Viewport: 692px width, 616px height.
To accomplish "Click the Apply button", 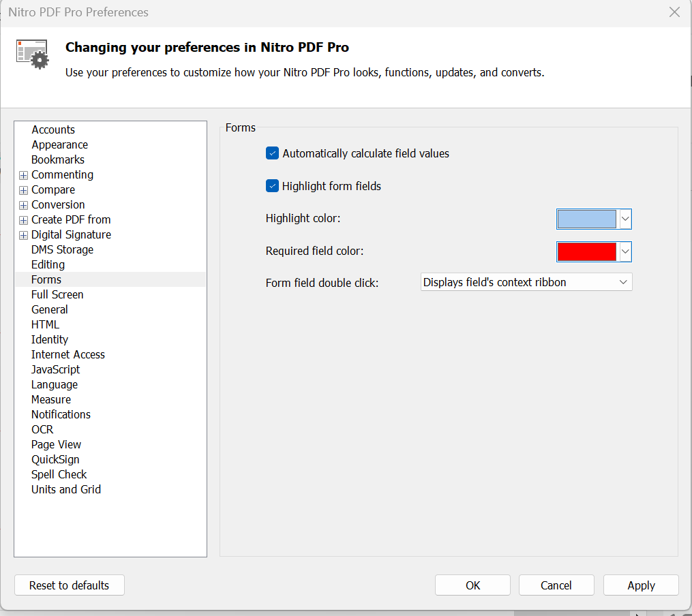I will coord(641,585).
